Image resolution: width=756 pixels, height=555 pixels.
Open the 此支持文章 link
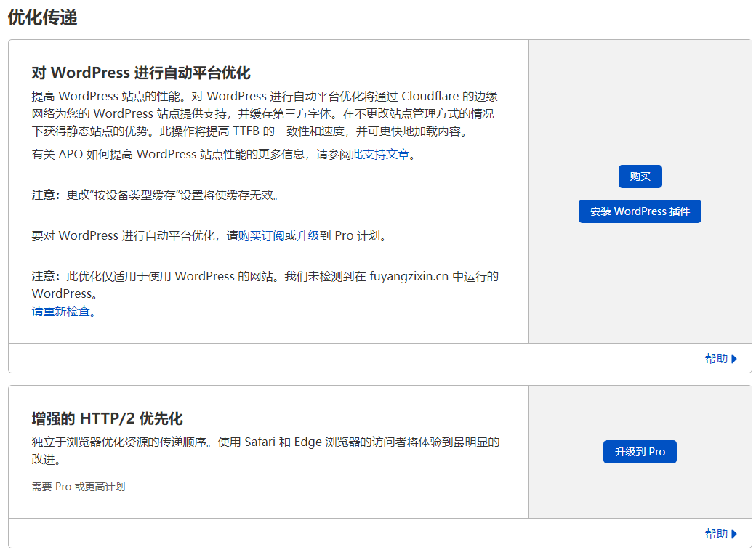tap(380, 154)
